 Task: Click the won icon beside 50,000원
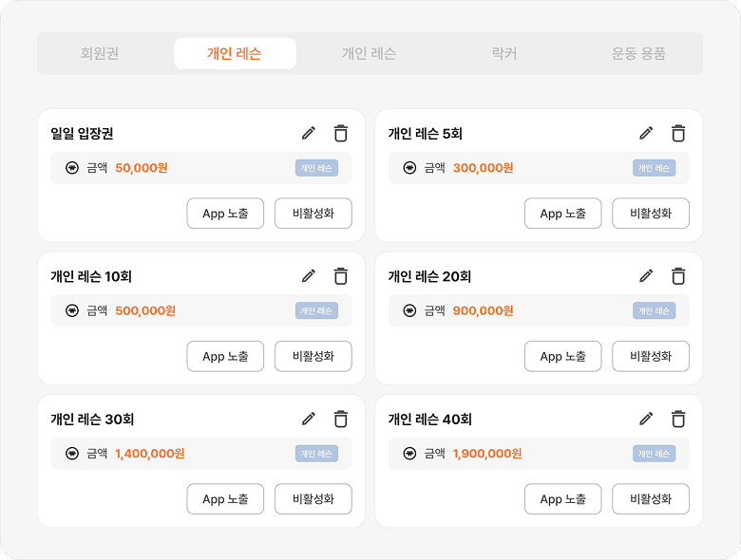(x=72, y=168)
